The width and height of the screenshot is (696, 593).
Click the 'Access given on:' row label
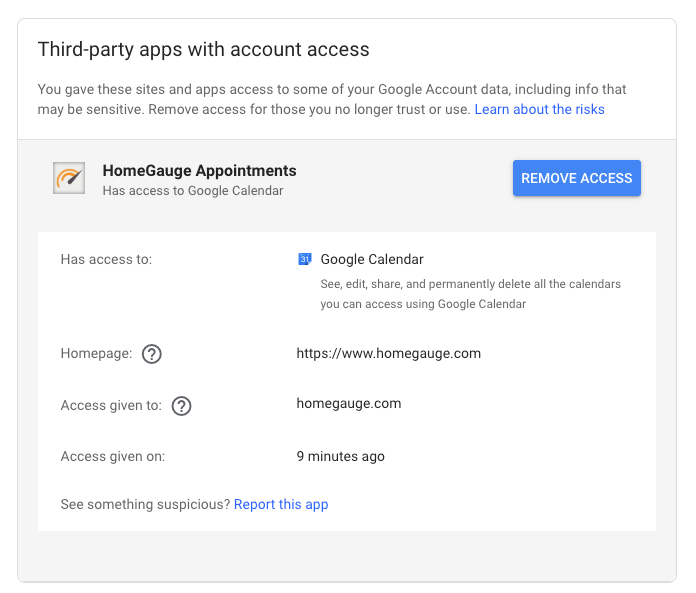113,456
